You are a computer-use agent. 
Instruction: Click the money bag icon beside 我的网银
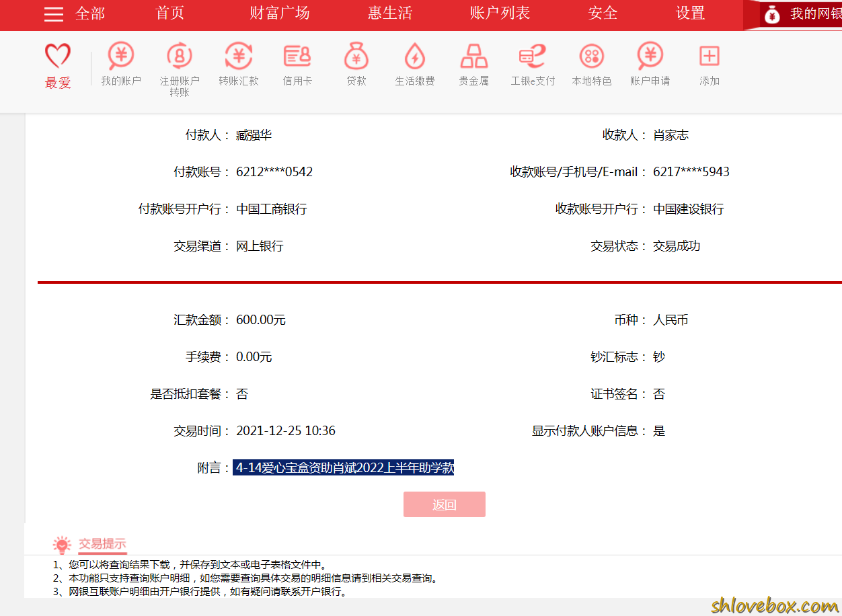(772, 14)
